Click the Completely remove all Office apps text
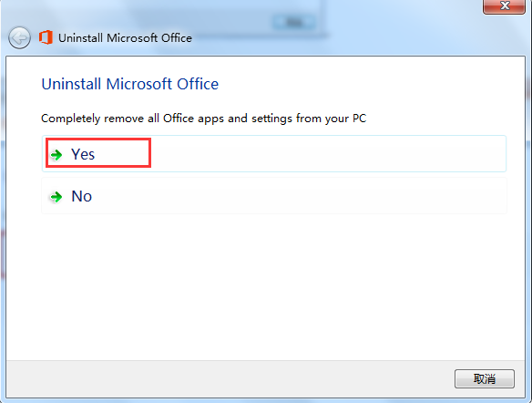 [x=203, y=119]
